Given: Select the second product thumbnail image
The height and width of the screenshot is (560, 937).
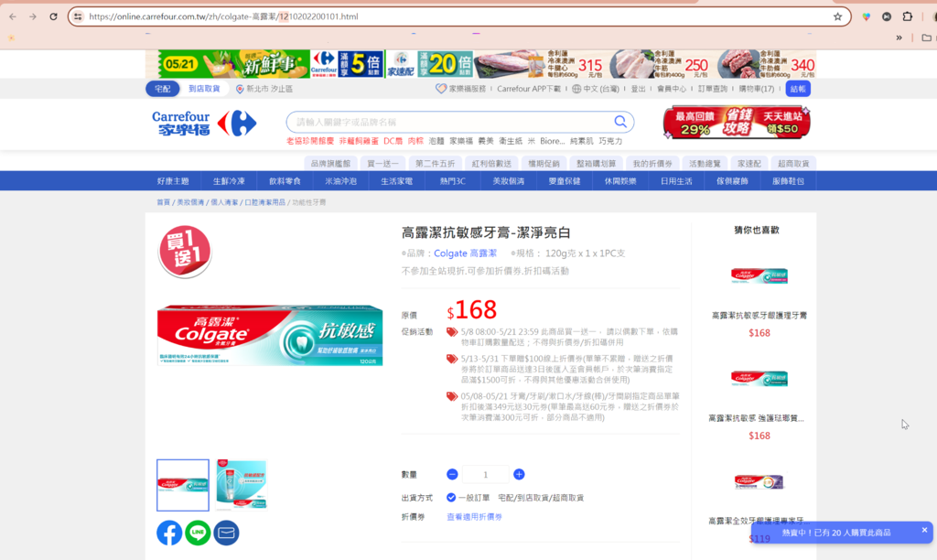Looking at the screenshot, I should pyautogui.click(x=242, y=485).
